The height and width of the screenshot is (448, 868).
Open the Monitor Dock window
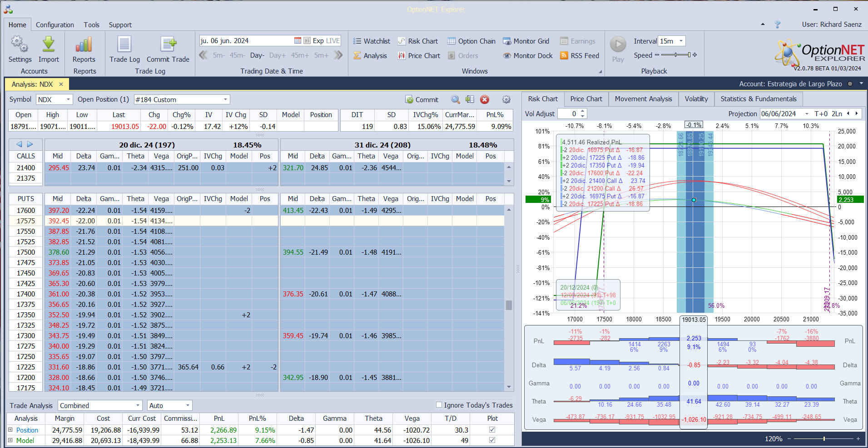(528, 56)
